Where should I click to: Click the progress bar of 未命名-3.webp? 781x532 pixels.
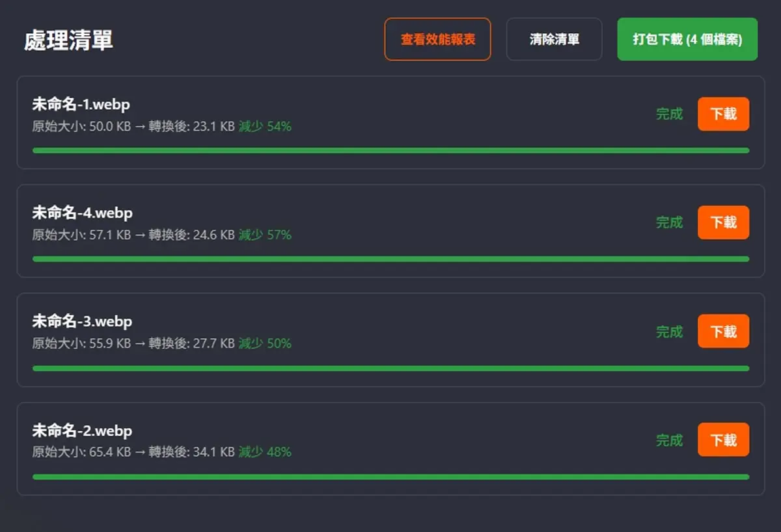click(x=390, y=368)
